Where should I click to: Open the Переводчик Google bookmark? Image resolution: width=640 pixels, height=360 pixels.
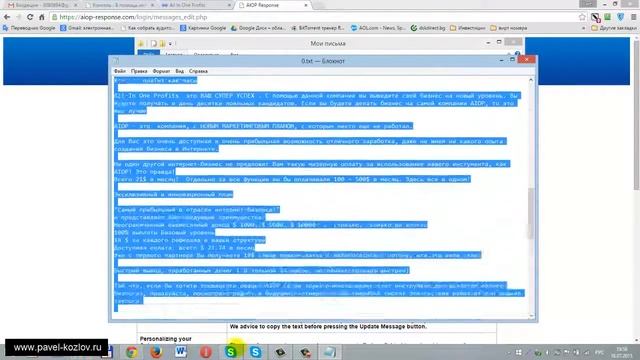point(29,28)
